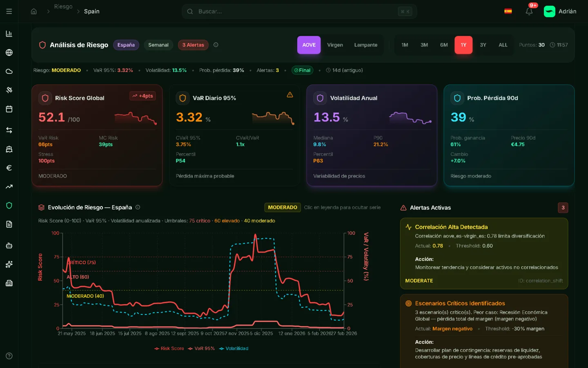Select the Virgen oil type tab
The width and height of the screenshot is (588, 368).
pos(335,45)
